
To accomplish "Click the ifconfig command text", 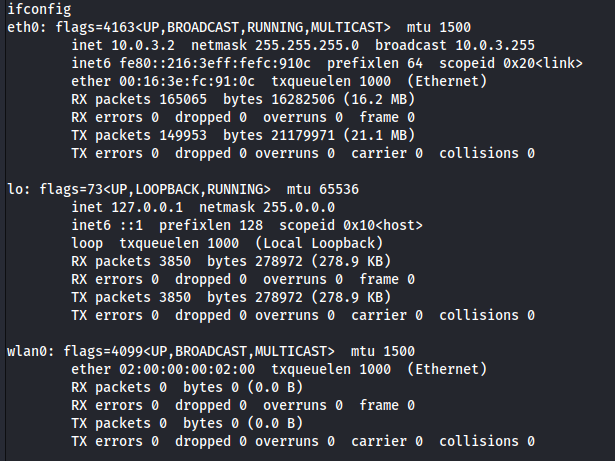I will pyautogui.click(x=39, y=9).
